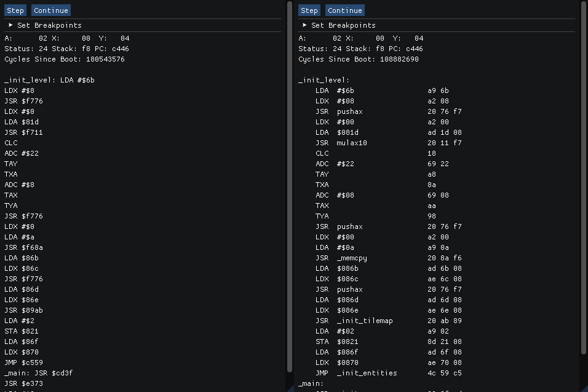
Task: Click right panel '_init_level:' label
Action: coord(324,80)
